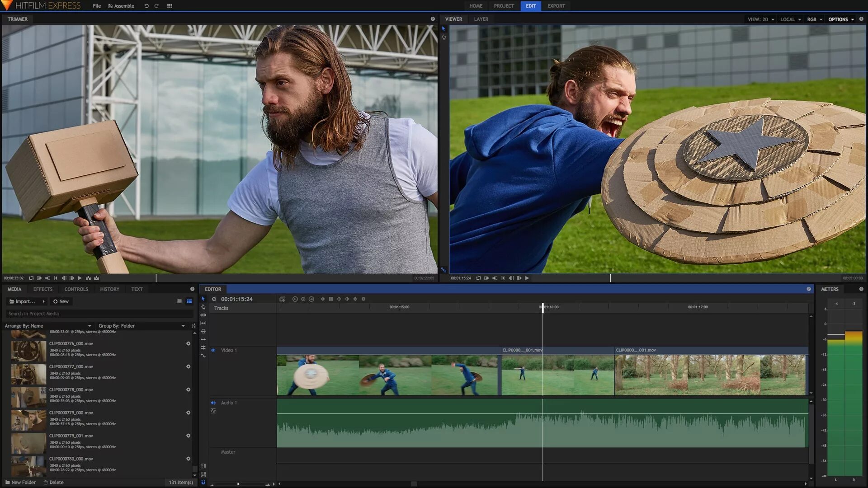Switch to the TEXT tab in media panel
The image size is (868, 488).
137,289
